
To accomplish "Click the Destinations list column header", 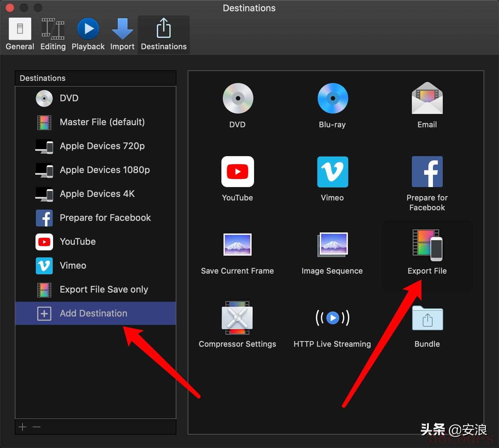I will (x=96, y=78).
